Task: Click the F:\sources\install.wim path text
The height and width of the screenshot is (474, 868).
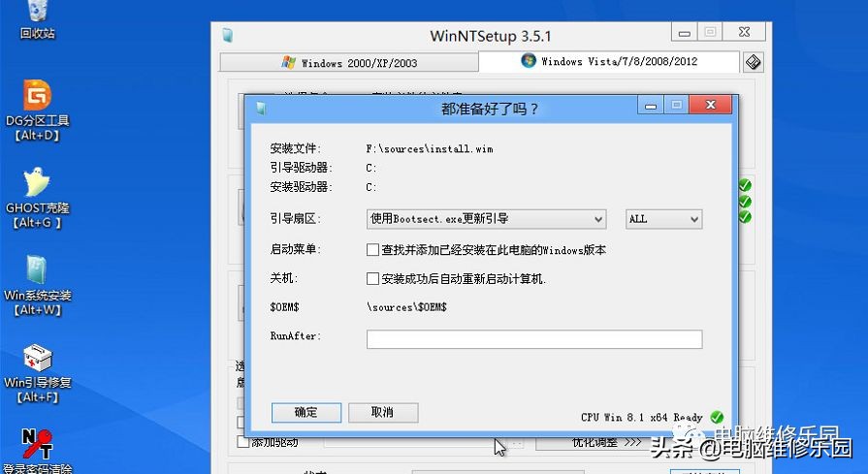Action: [x=430, y=148]
